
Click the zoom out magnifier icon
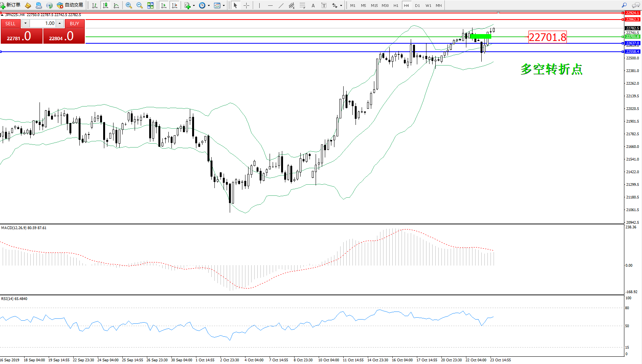[x=140, y=5]
